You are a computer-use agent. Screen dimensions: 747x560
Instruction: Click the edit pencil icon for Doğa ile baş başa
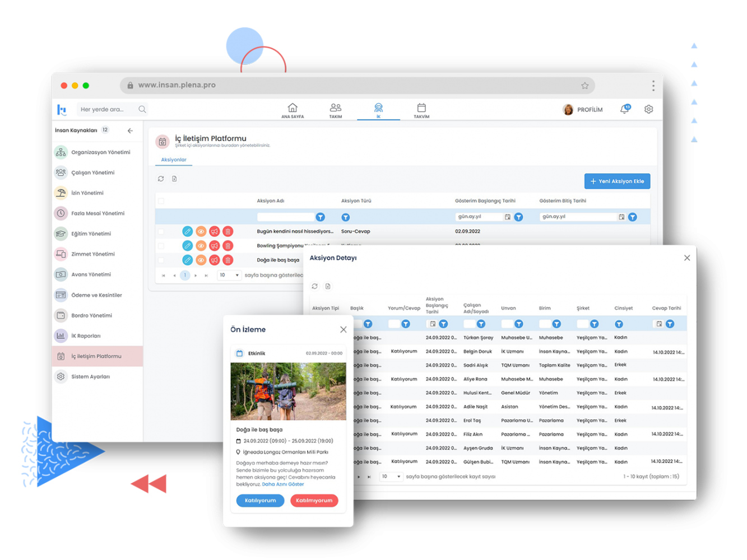[187, 260]
